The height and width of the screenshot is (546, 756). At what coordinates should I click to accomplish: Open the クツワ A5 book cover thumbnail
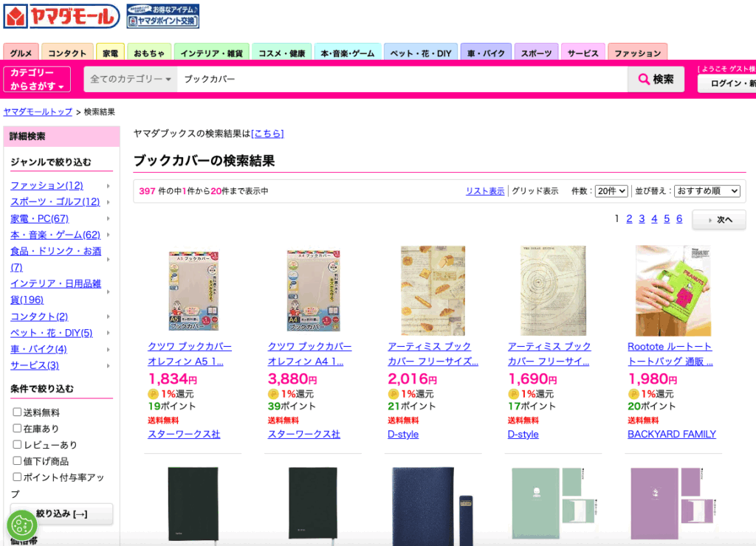click(194, 291)
